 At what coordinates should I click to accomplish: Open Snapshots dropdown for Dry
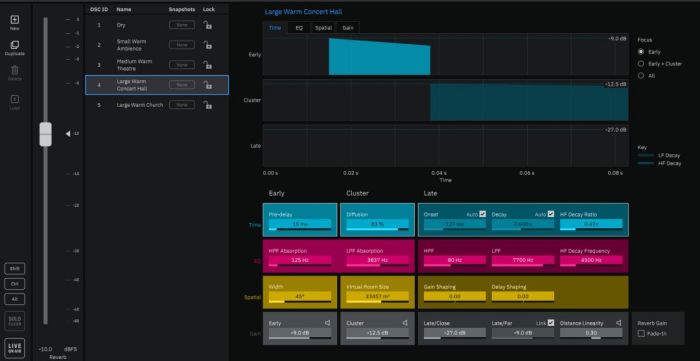(x=182, y=25)
